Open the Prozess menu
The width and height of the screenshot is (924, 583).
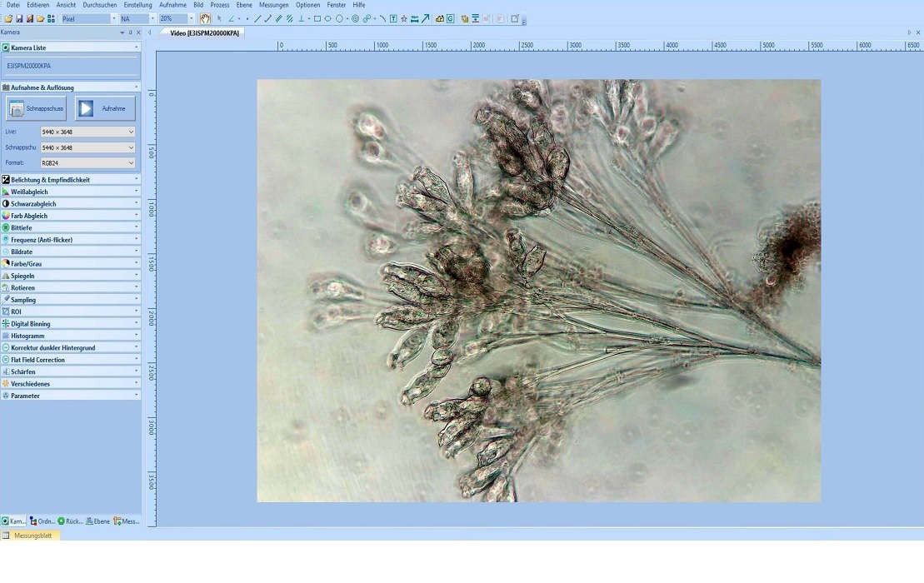(x=219, y=5)
